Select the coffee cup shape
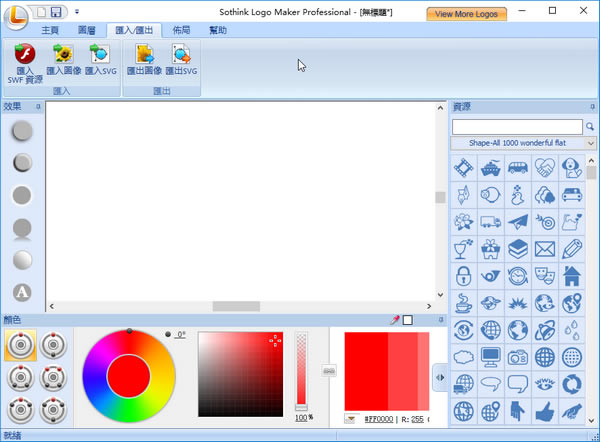Image resolution: width=600 pixels, height=442 pixels. pos(464,303)
